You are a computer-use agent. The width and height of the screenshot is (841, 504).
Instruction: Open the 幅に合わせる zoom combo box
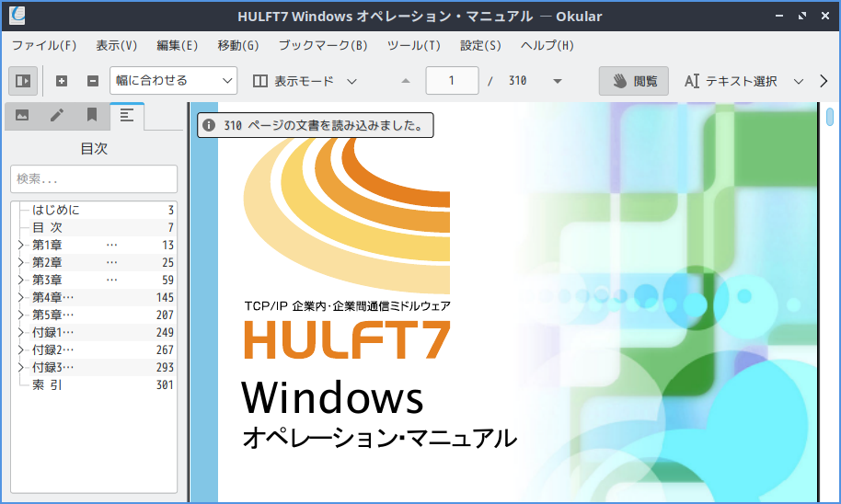pyautogui.click(x=174, y=80)
